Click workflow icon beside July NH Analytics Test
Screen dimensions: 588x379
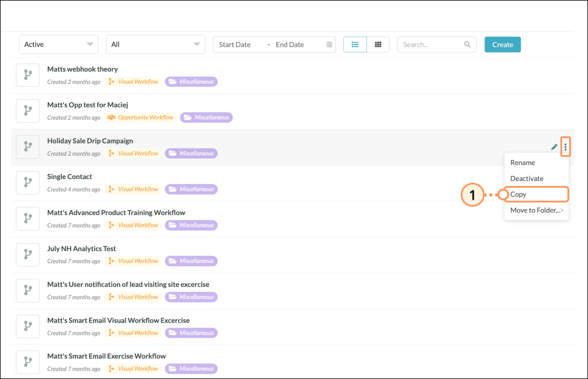pos(28,255)
